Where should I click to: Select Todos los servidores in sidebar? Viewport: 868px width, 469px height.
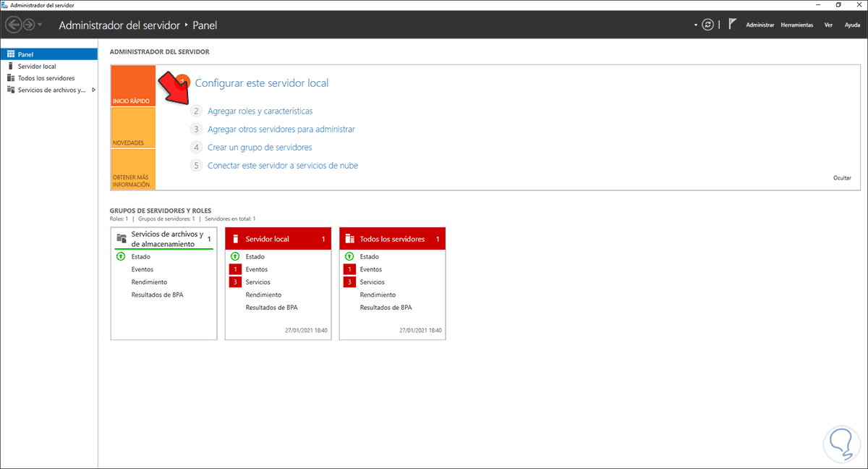(49, 78)
